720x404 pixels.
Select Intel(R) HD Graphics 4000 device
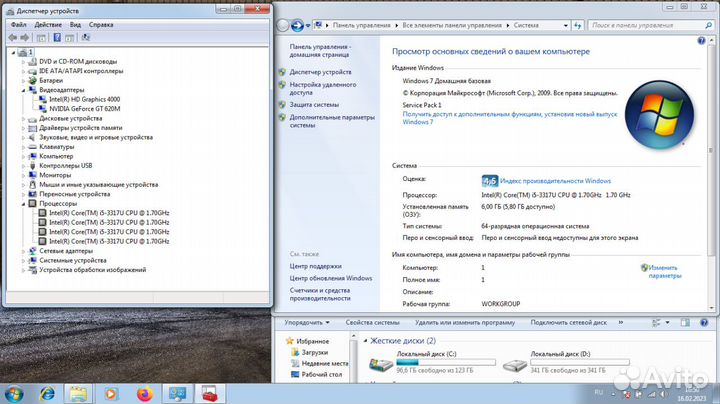[84, 99]
